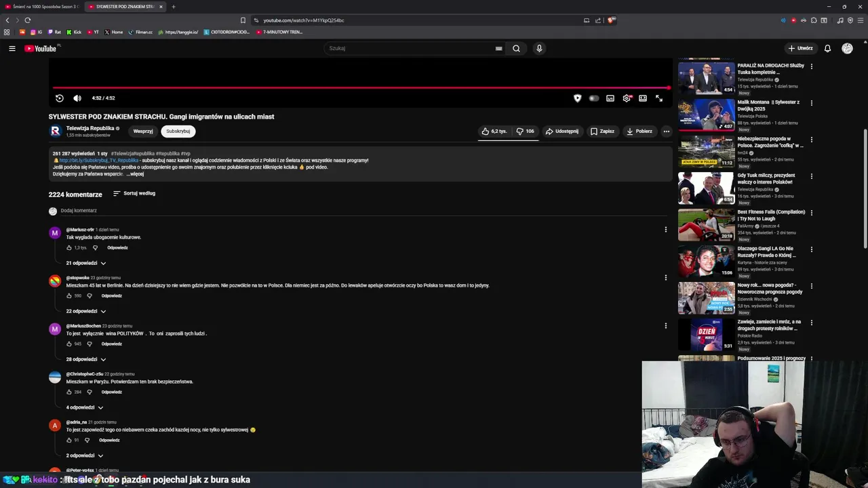Screen dimensions: 868x488
Task: Click in the Szukaj search box
Action: [x=410, y=48]
